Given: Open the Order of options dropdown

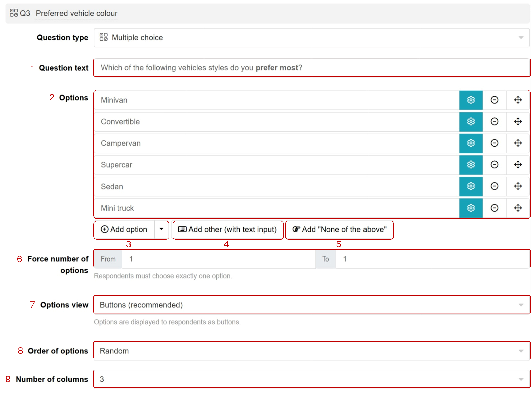Looking at the screenshot, I should coord(312,351).
